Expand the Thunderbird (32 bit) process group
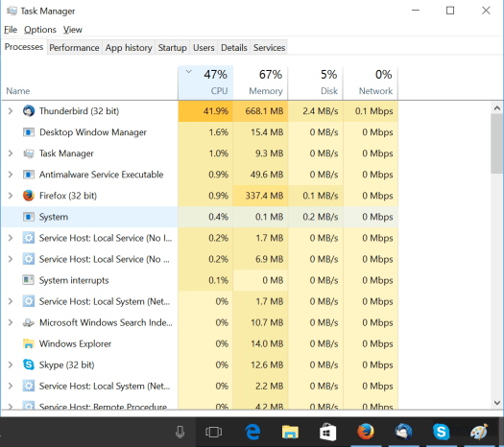Screen dimensions: 504x447 pos(11,111)
